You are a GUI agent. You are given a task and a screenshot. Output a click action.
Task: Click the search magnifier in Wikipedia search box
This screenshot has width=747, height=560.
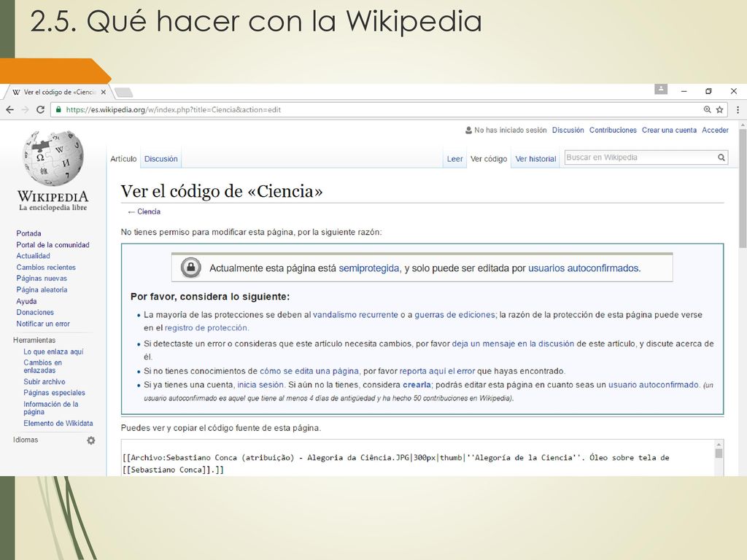(x=721, y=157)
